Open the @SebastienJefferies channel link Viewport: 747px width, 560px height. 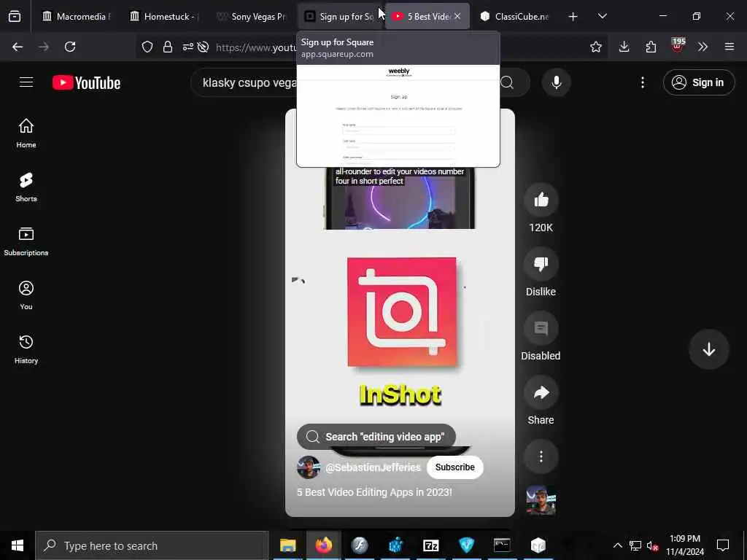click(373, 467)
